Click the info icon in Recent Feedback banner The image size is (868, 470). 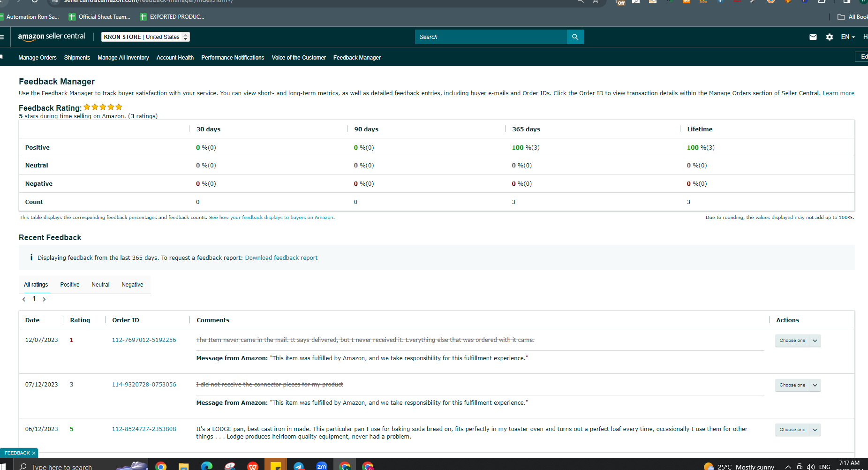click(x=31, y=258)
